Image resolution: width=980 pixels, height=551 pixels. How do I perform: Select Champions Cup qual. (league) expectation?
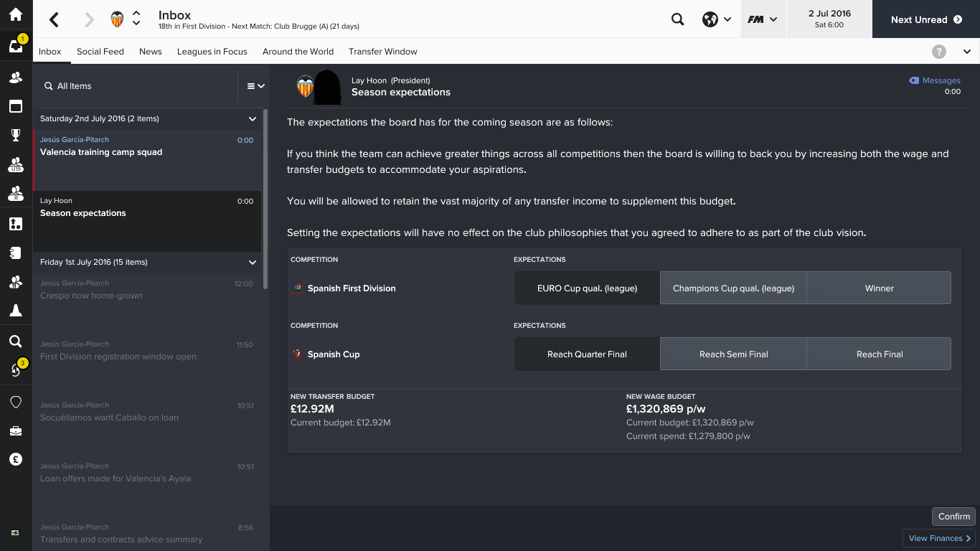pos(733,288)
